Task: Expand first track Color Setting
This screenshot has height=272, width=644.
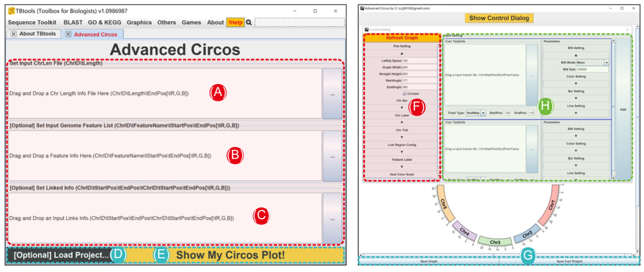Action: [x=576, y=84]
